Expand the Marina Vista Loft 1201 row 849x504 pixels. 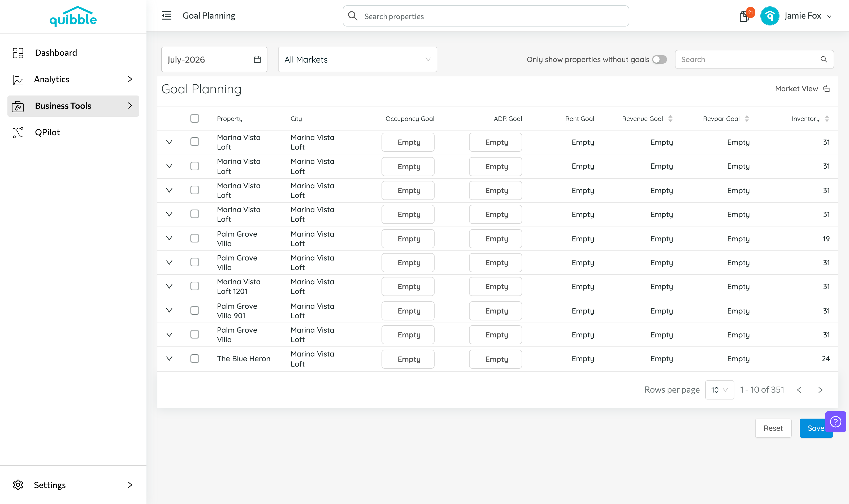(x=169, y=286)
